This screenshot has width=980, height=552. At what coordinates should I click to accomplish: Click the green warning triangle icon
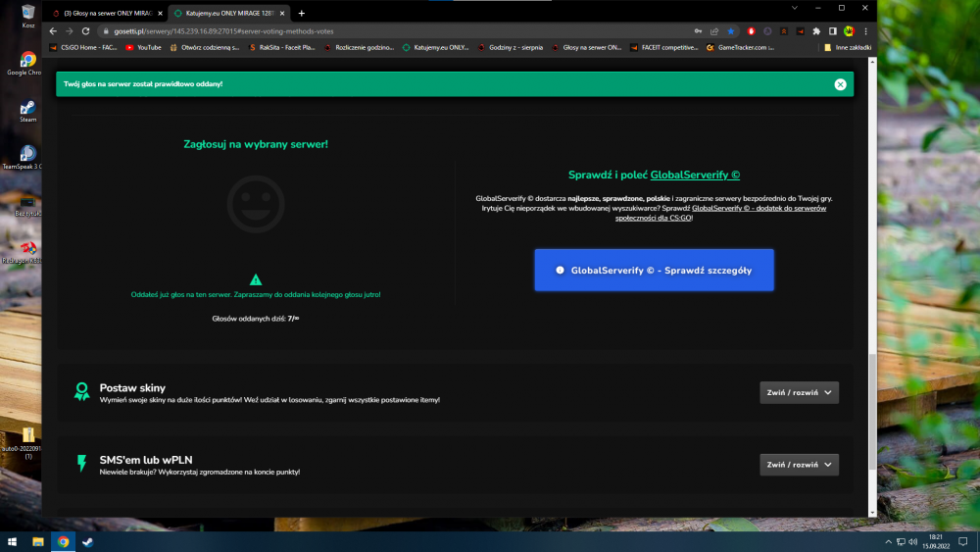(x=256, y=279)
